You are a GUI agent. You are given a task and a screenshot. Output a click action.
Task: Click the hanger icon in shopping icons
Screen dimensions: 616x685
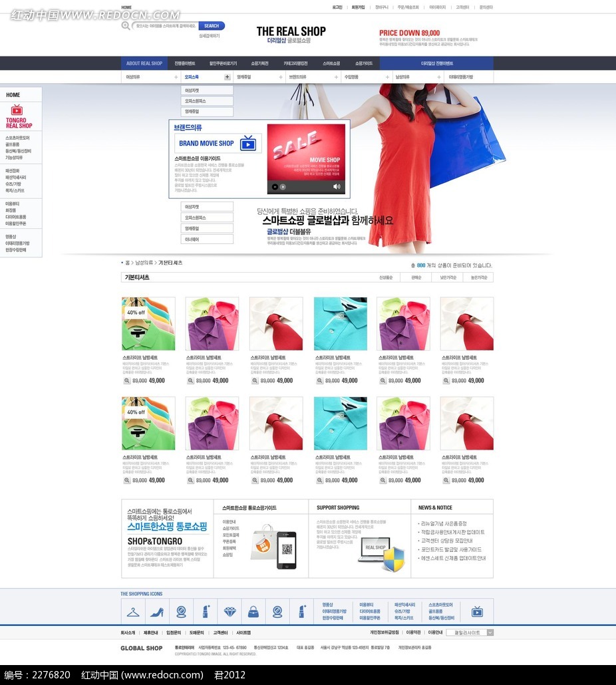[x=134, y=611]
